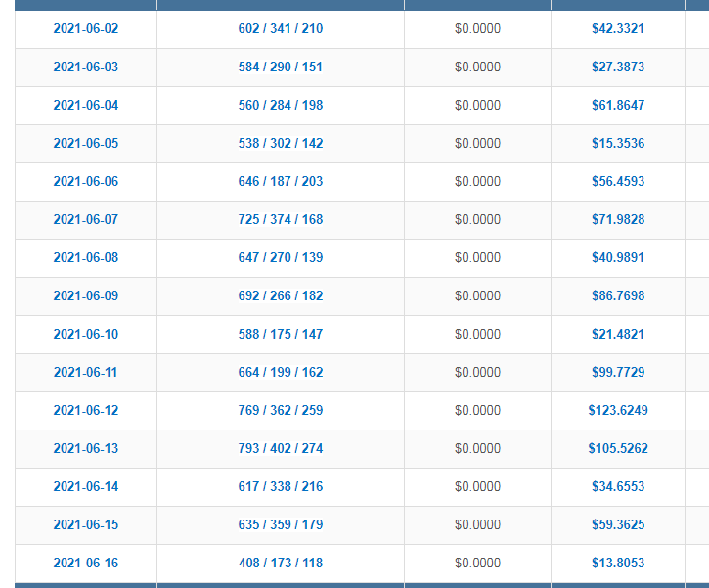Open the $13.8053 amount link
The width and height of the screenshot is (709, 588).
[618, 564]
